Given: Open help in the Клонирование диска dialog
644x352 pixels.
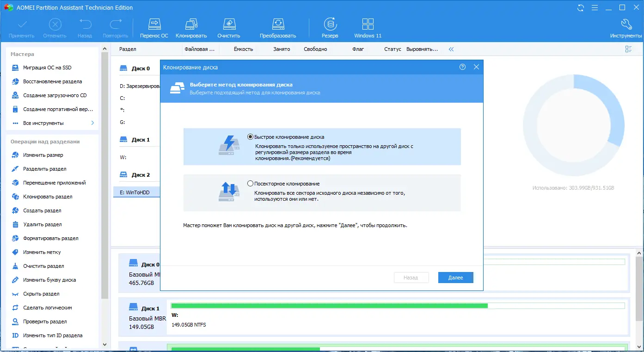Looking at the screenshot, I should (462, 67).
